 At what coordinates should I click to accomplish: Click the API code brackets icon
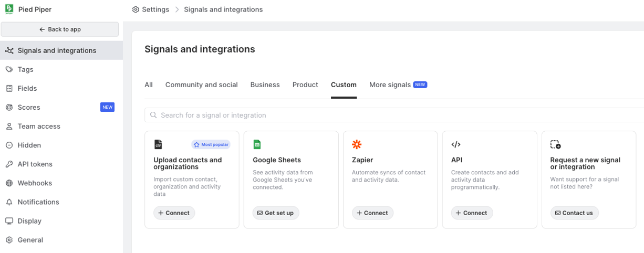(456, 144)
